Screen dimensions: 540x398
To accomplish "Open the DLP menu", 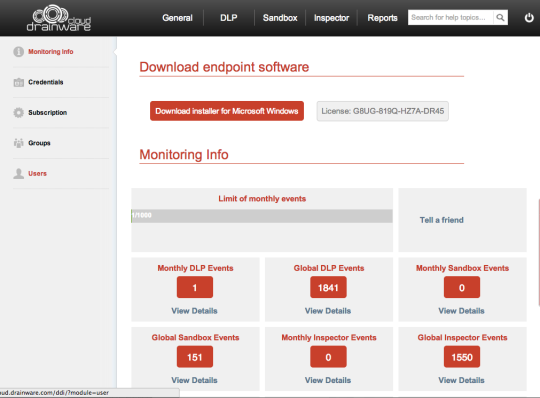I will (x=229, y=18).
